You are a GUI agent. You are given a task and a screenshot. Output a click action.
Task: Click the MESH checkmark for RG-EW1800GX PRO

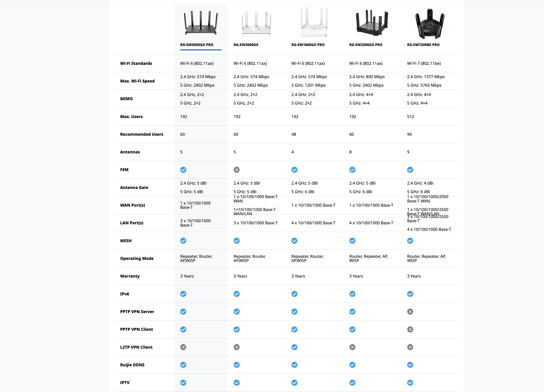pyautogui.click(x=294, y=241)
